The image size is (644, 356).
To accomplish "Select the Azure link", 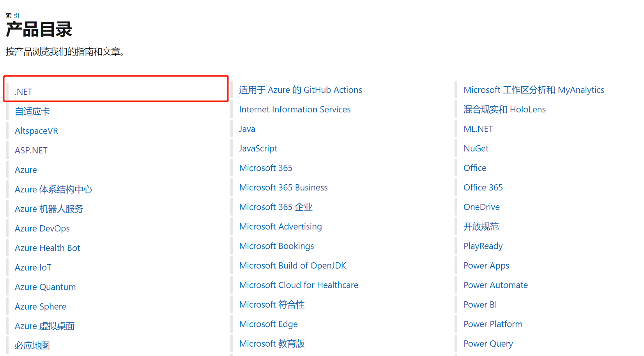I will click(26, 170).
